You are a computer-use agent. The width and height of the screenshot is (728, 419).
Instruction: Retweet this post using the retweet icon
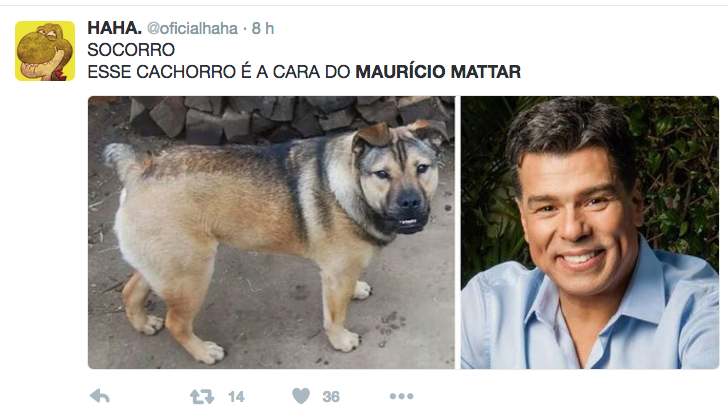tap(202, 397)
